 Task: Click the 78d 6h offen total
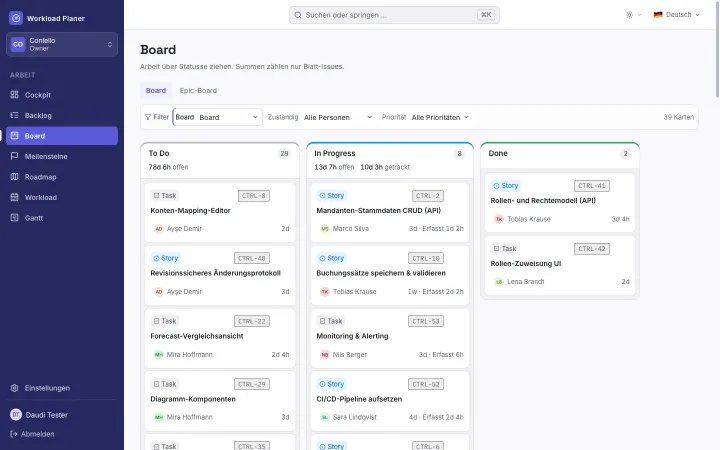click(x=168, y=167)
